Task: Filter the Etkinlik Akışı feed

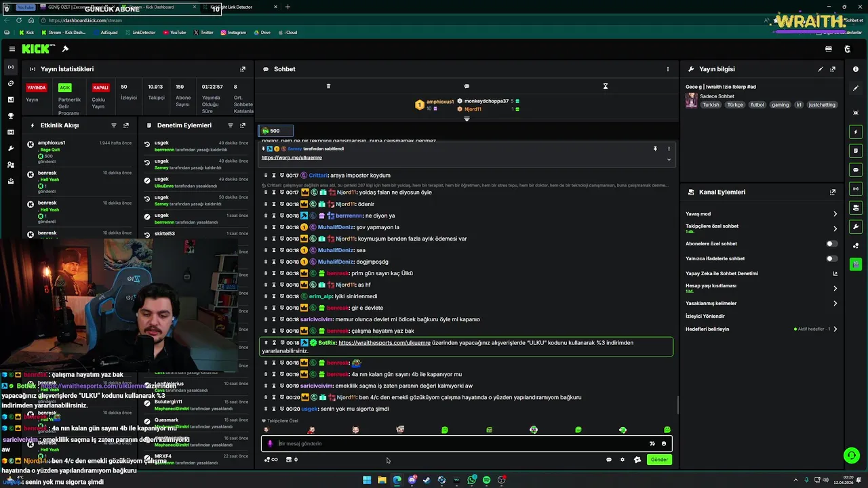Action: pyautogui.click(x=114, y=125)
